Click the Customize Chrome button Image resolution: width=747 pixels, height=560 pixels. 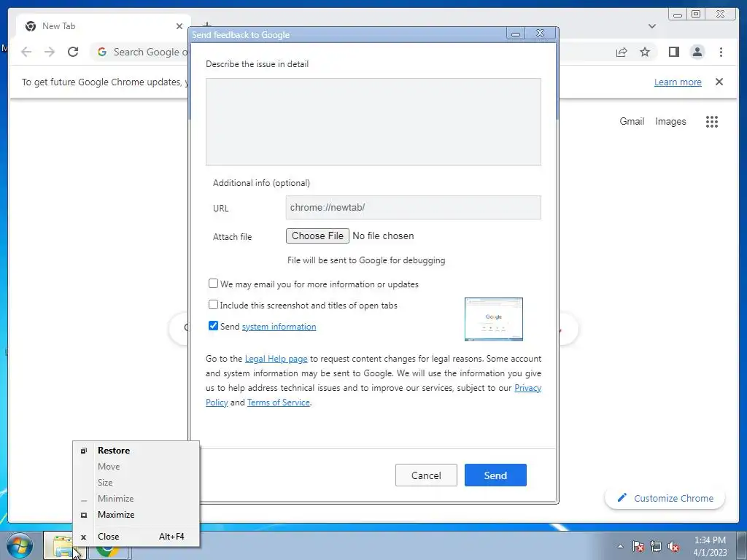coord(665,498)
